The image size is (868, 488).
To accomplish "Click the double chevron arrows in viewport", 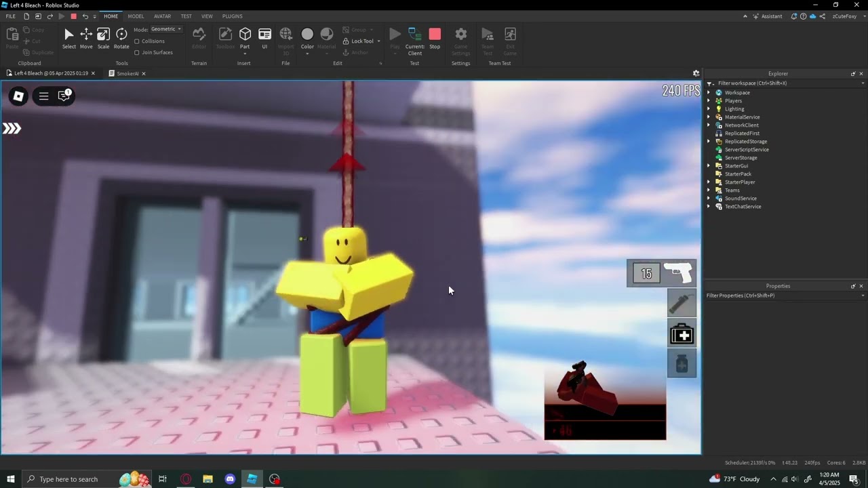I will tap(12, 128).
